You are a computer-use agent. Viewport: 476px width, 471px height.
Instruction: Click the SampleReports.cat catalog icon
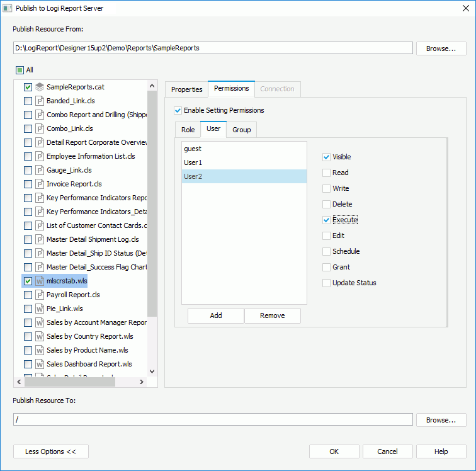[39, 87]
